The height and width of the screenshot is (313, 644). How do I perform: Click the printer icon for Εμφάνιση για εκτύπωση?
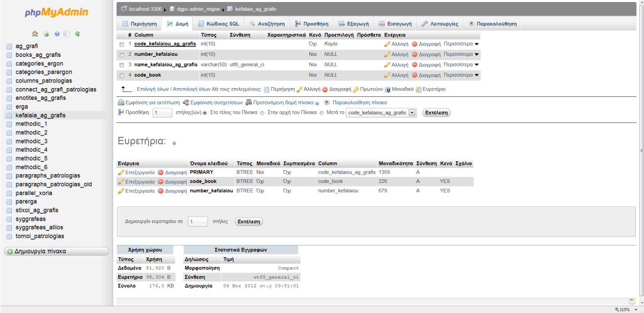pyautogui.click(x=121, y=102)
